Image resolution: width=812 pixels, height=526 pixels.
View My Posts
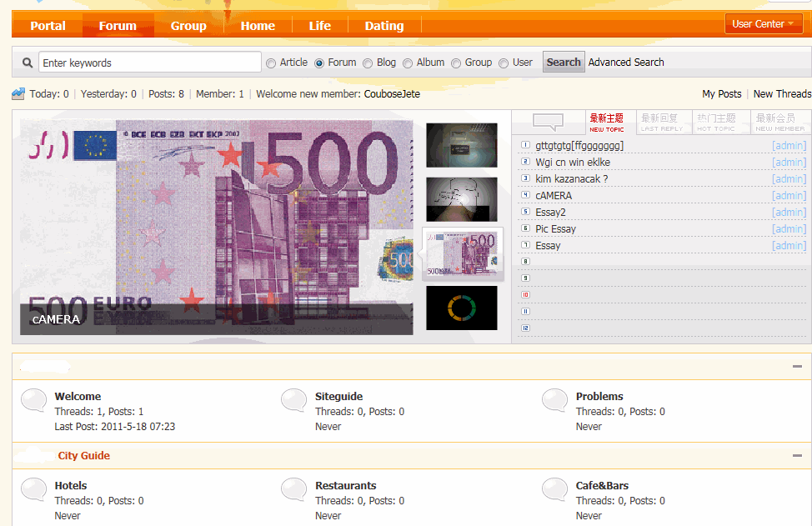coord(722,93)
